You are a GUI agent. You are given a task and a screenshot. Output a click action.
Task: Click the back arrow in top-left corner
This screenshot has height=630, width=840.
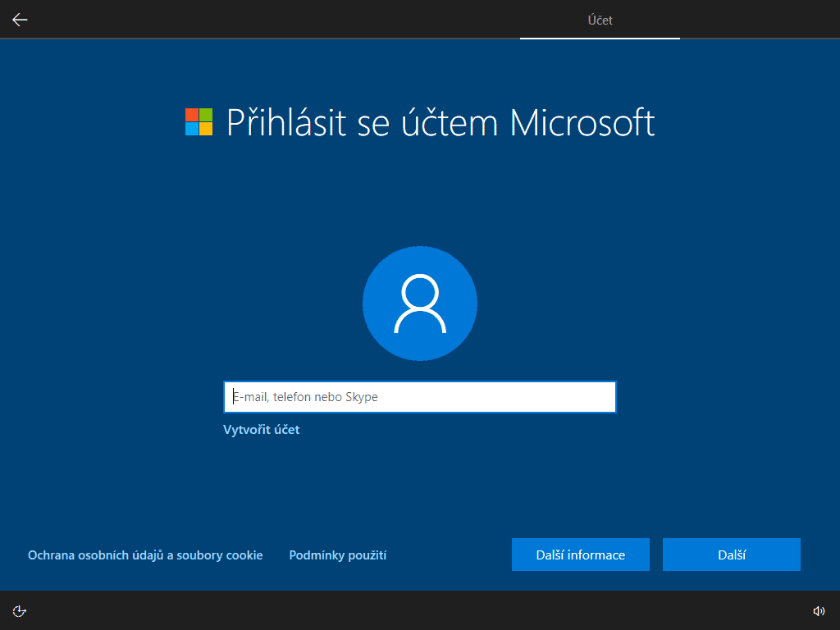click(20, 19)
